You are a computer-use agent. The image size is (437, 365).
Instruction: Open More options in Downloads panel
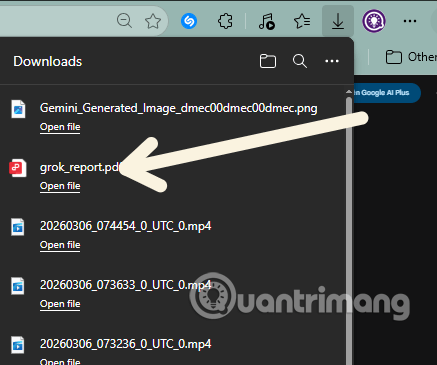(x=332, y=61)
